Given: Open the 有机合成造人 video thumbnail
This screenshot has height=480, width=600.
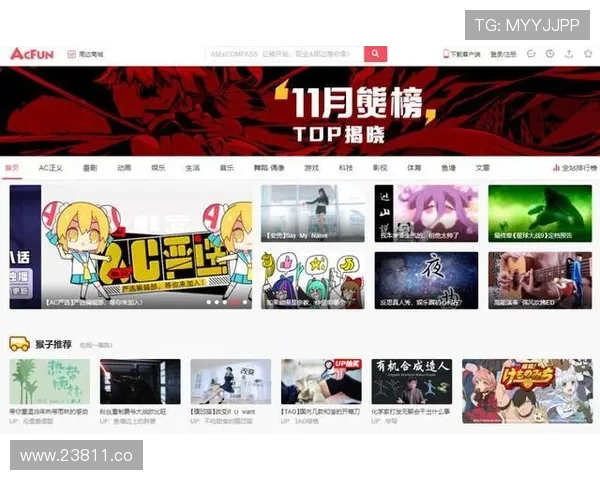Looking at the screenshot, I should [412, 382].
